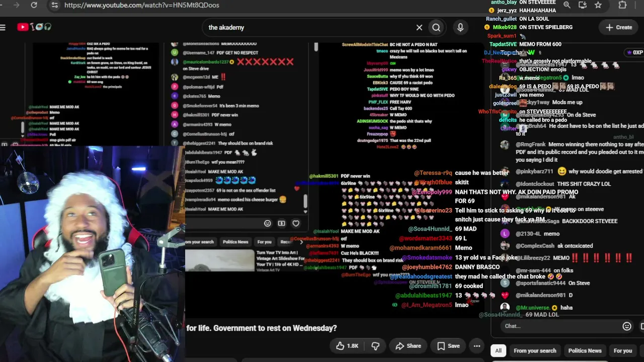Reload the YouTube page
This screenshot has height=362, width=644.
click(x=34, y=5)
